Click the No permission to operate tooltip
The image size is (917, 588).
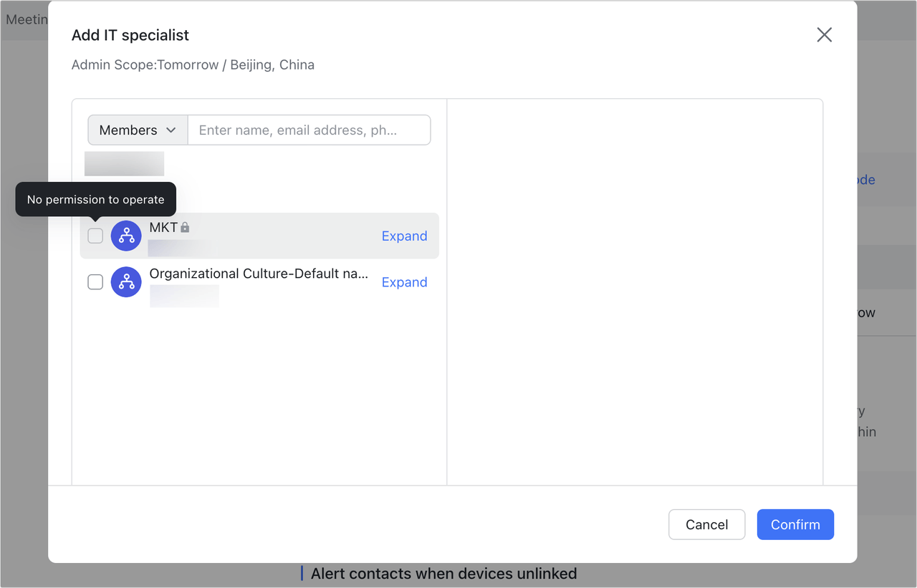point(95,199)
